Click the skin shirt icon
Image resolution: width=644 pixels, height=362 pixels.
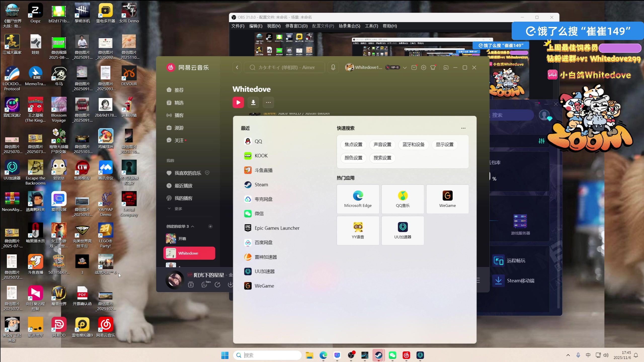click(433, 67)
